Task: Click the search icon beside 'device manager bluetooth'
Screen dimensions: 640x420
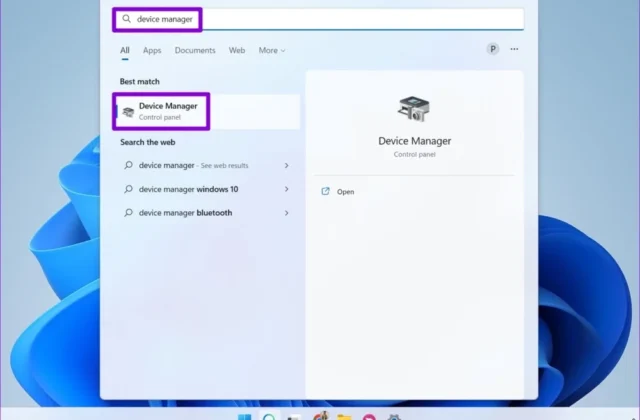Action: [128, 213]
